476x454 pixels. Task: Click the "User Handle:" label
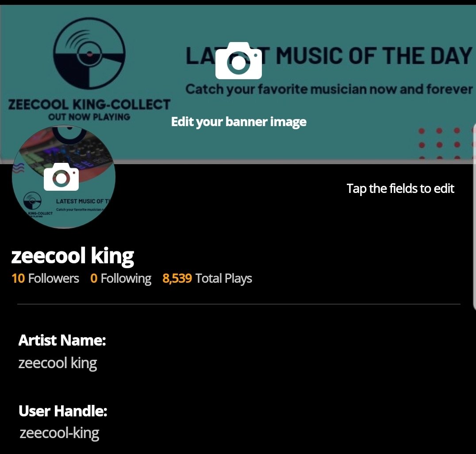63,411
